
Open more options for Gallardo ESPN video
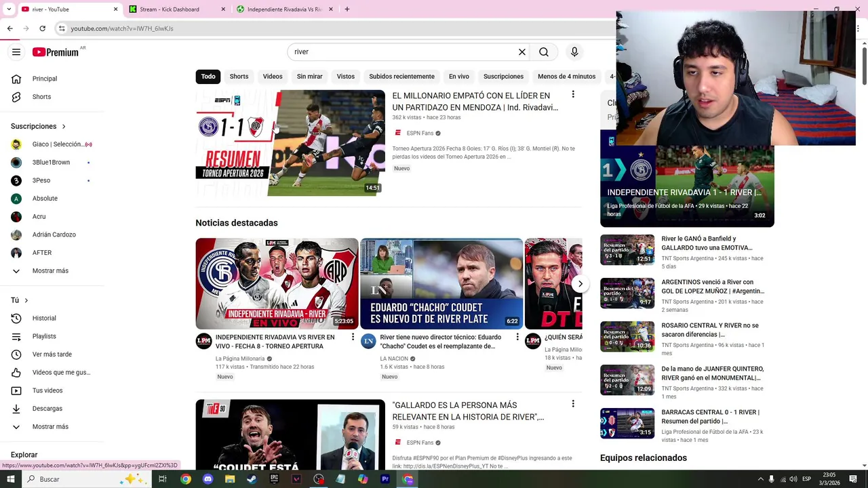[x=573, y=404]
